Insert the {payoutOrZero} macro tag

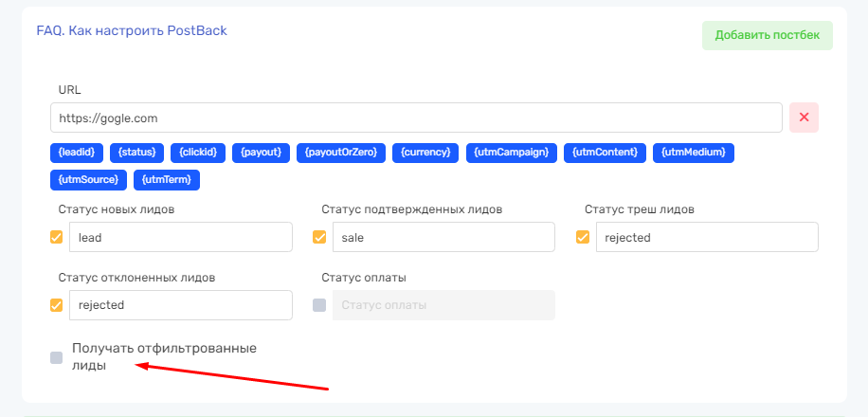[x=341, y=152]
